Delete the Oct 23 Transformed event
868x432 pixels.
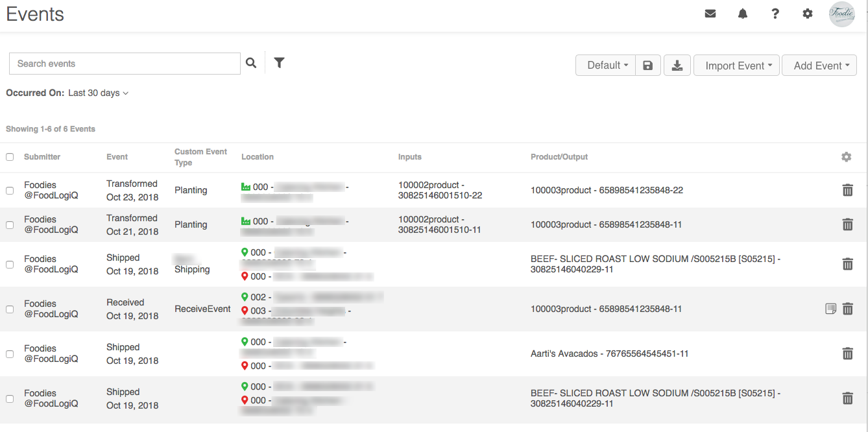point(847,190)
